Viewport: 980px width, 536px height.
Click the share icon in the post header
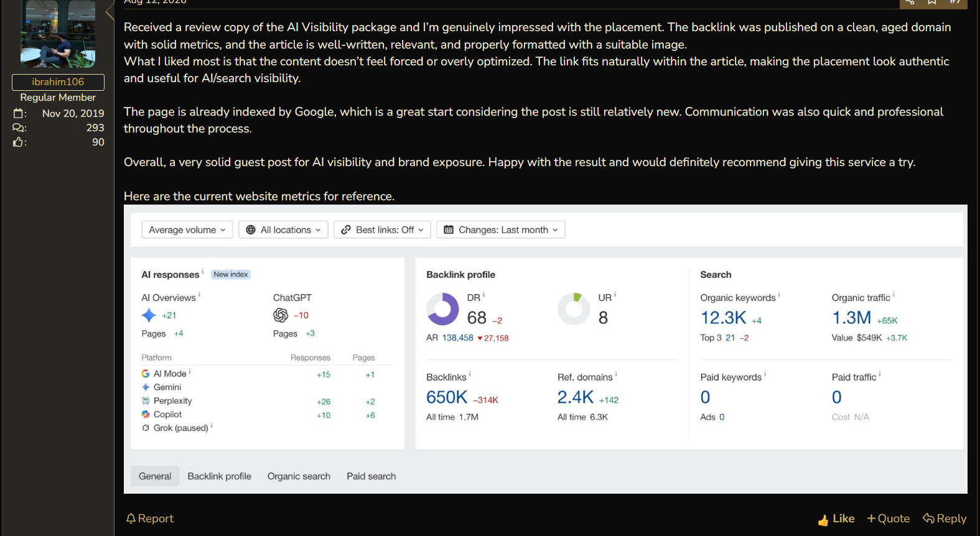click(910, 2)
